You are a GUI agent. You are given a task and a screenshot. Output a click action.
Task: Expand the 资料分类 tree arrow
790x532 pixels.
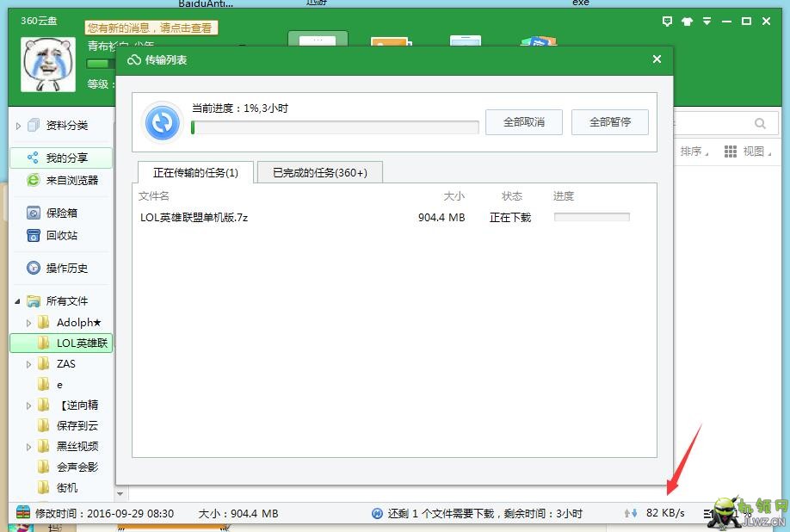(x=18, y=126)
